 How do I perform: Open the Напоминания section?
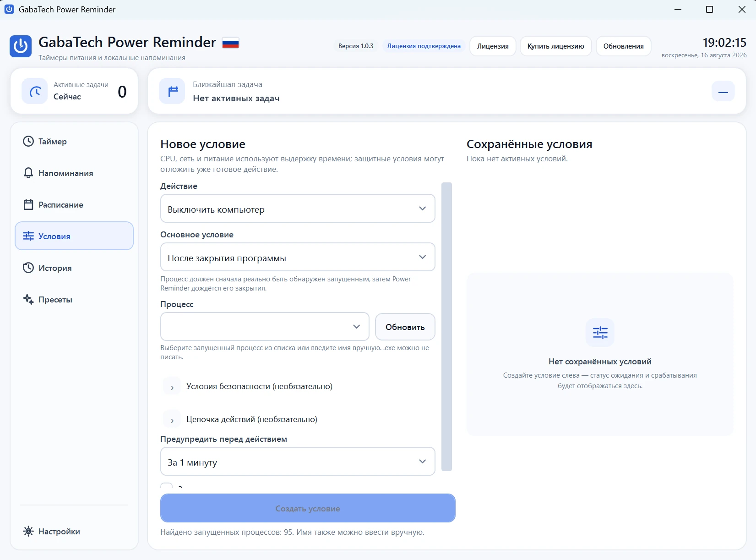coord(74,173)
